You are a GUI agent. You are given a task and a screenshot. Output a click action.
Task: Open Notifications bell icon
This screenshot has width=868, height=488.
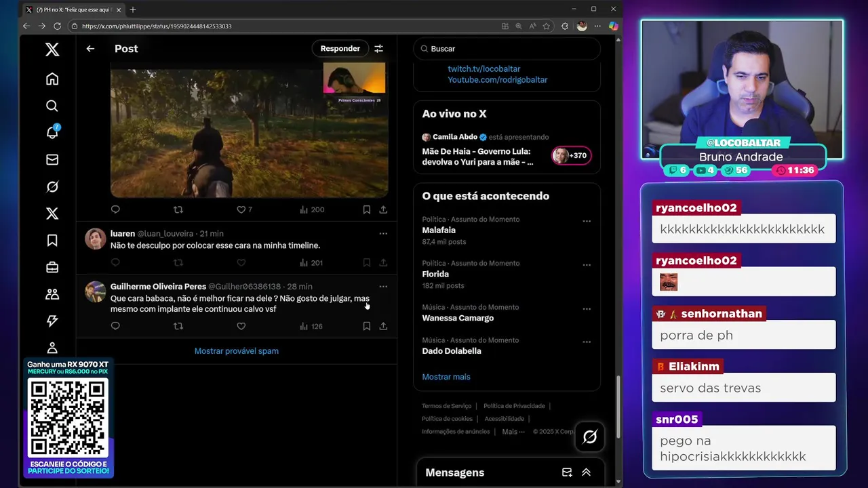click(x=52, y=132)
